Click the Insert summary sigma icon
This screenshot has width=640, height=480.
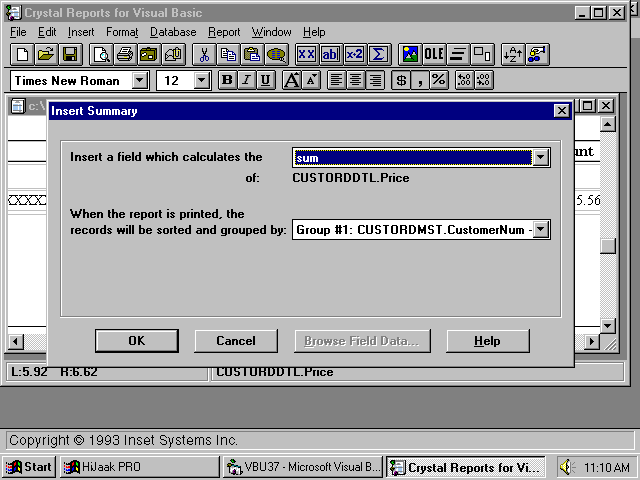click(378, 54)
